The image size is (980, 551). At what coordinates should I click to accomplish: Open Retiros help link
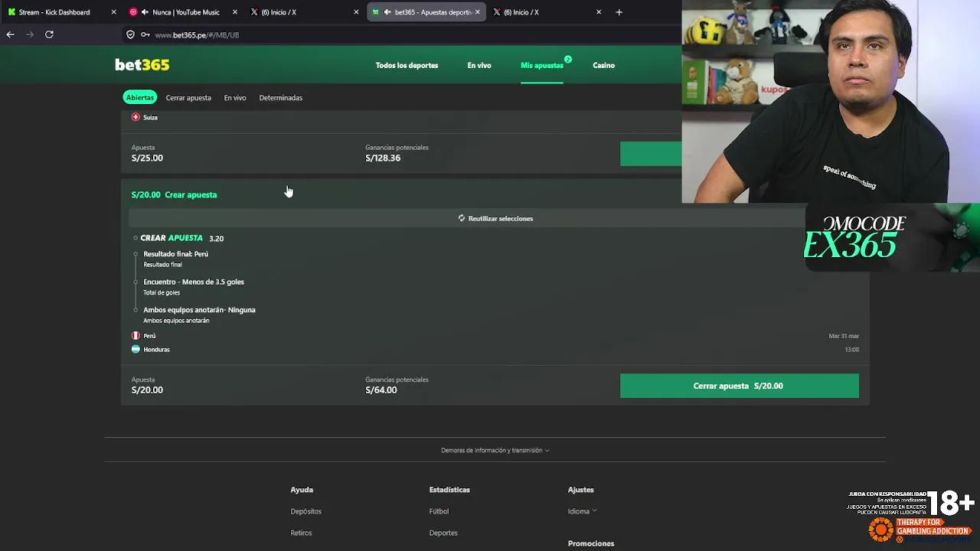point(301,533)
